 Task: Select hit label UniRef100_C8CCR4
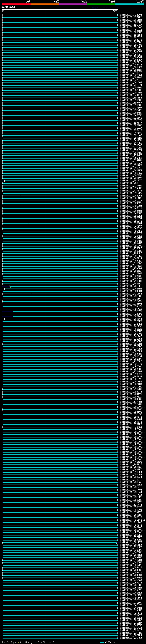(x=131, y=352)
